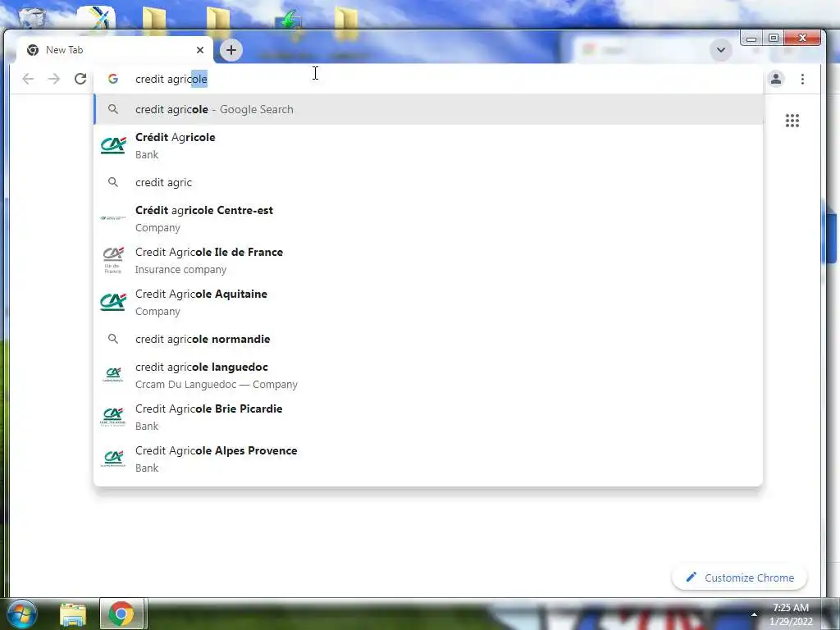840x630 pixels.
Task: Open the Chrome profile avatar
Action: 776,80
